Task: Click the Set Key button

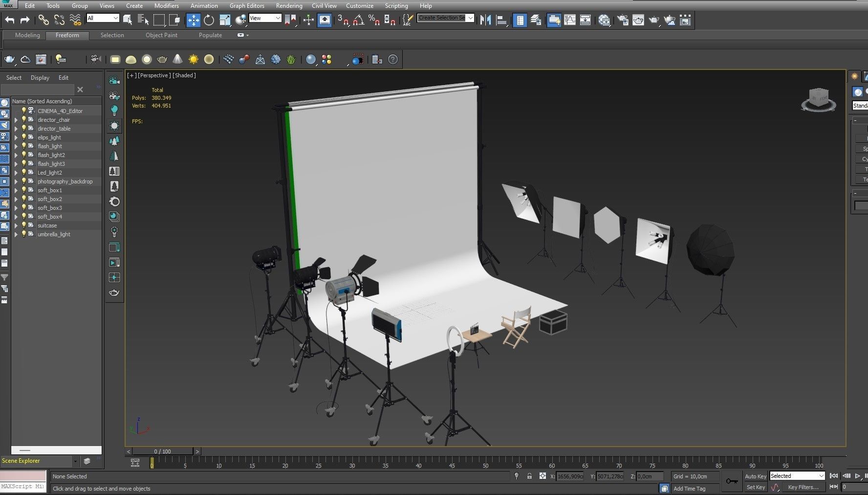Action: click(756, 487)
